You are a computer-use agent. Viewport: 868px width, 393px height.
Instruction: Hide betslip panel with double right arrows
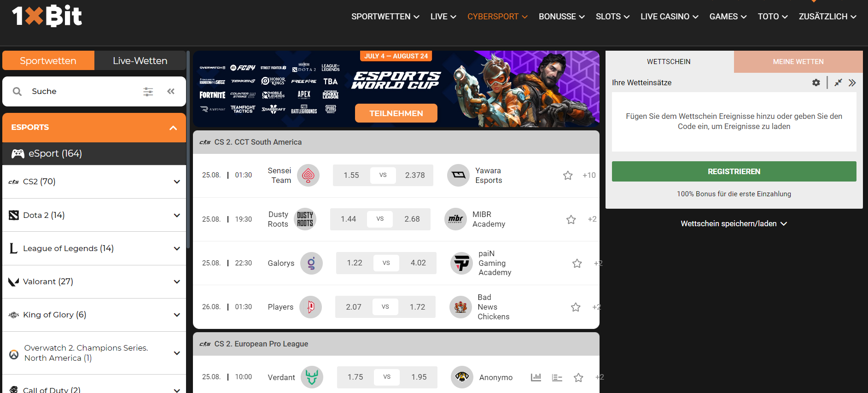(x=852, y=83)
